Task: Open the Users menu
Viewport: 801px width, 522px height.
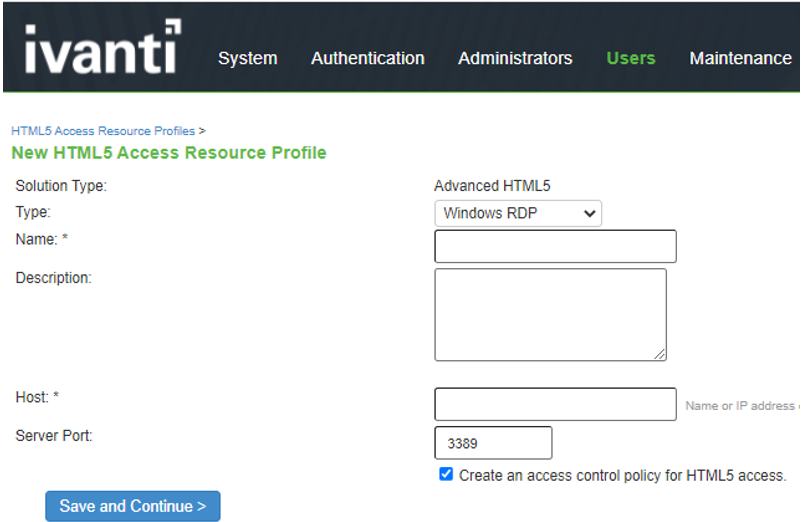Action: (631, 58)
